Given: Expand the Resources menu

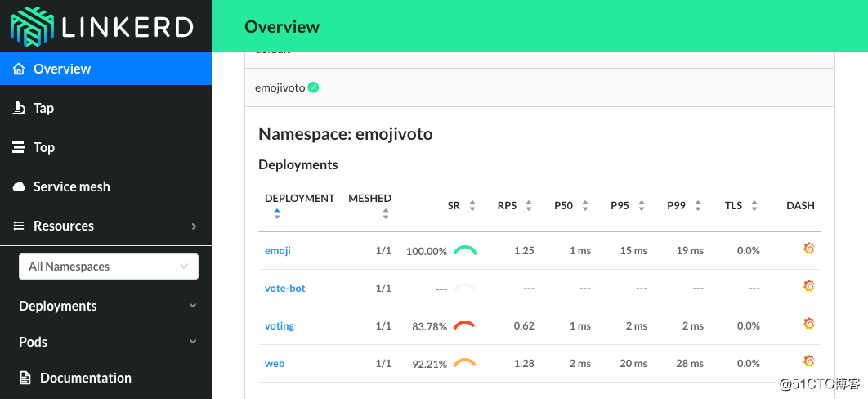Looking at the screenshot, I should coord(105,226).
